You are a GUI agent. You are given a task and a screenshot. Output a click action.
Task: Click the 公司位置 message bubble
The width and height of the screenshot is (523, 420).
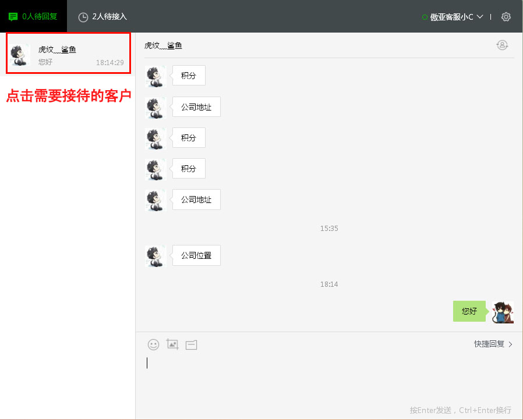click(196, 255)
